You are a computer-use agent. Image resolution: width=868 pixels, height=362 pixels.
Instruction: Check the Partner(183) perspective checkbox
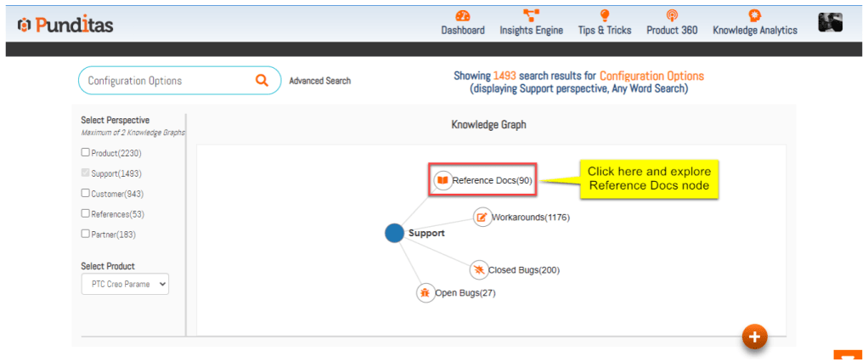click(x=85, y=234)
